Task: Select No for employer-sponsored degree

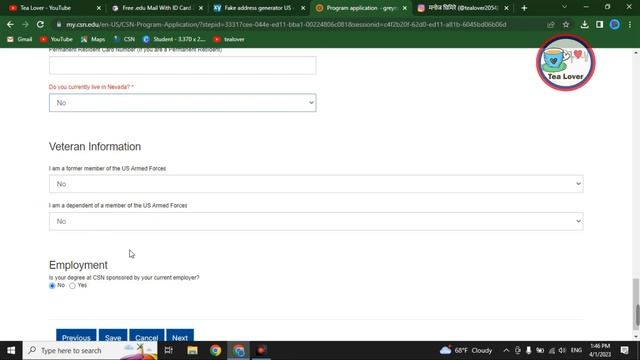Action: tap(52, 286)
